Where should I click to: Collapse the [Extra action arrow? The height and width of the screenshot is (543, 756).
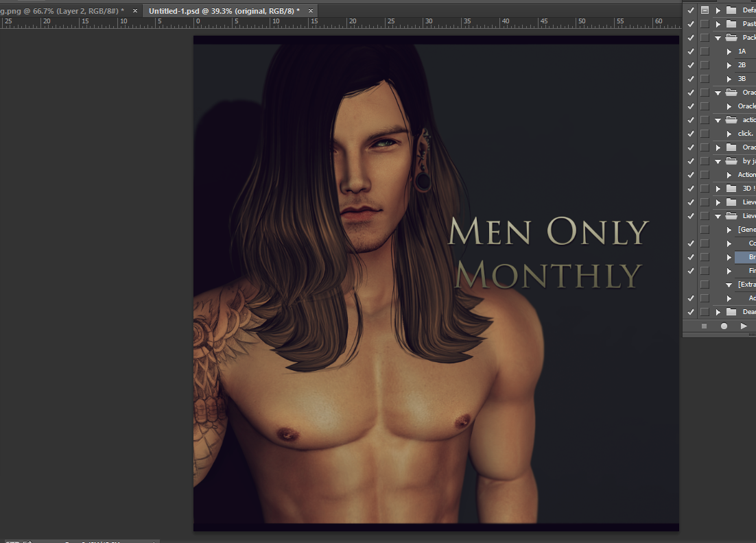[729, 285]
